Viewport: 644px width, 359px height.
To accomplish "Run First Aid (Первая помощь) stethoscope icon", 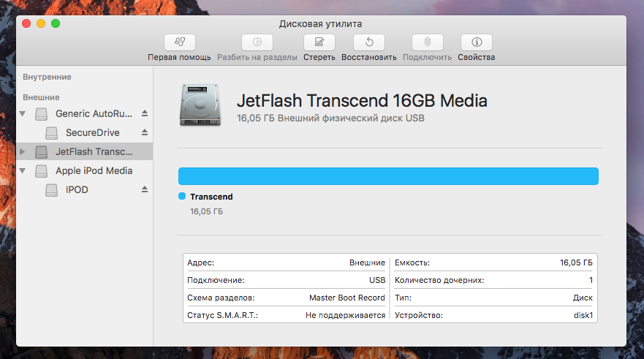I will pos(180,42).
